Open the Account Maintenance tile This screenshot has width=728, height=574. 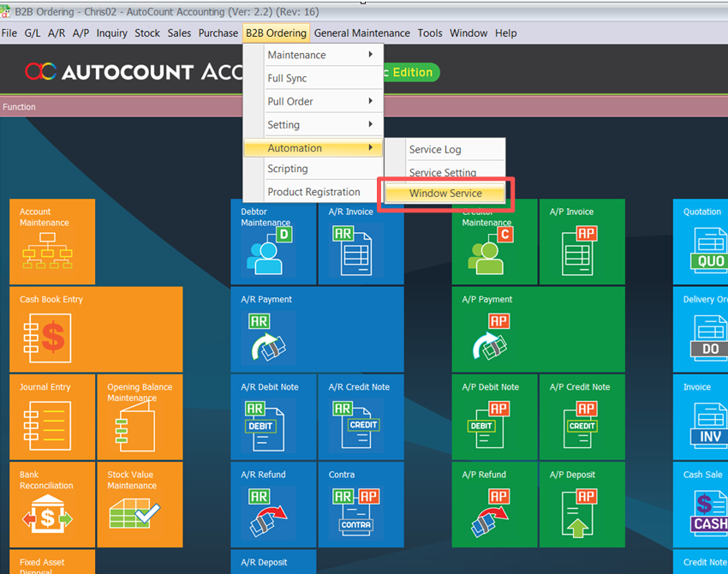click(x=52, y=242)
